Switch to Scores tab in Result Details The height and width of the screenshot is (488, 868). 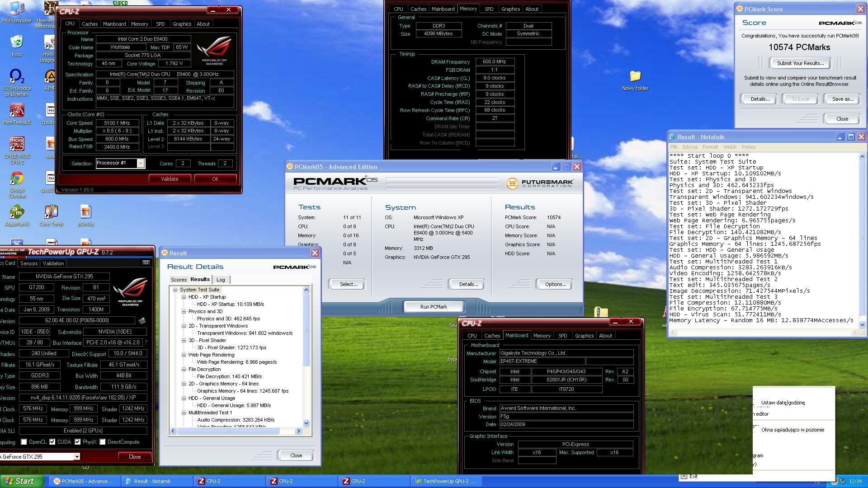(x=179, y=280)
